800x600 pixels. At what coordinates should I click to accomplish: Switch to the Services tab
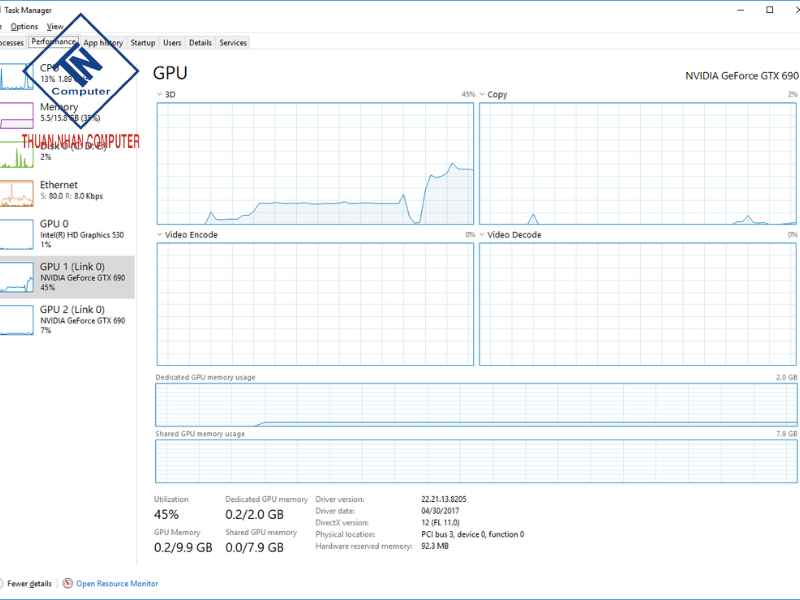tap(232, 43)
